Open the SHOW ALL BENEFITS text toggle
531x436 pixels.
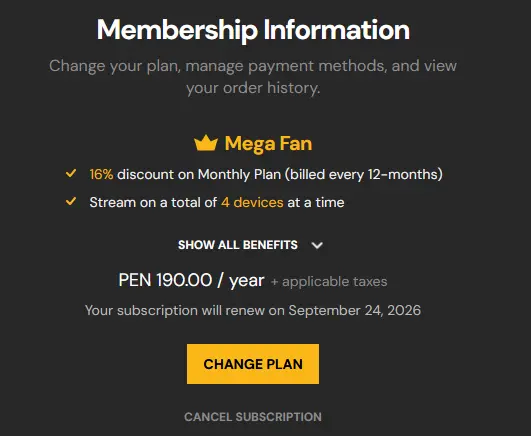coord(238,245)
